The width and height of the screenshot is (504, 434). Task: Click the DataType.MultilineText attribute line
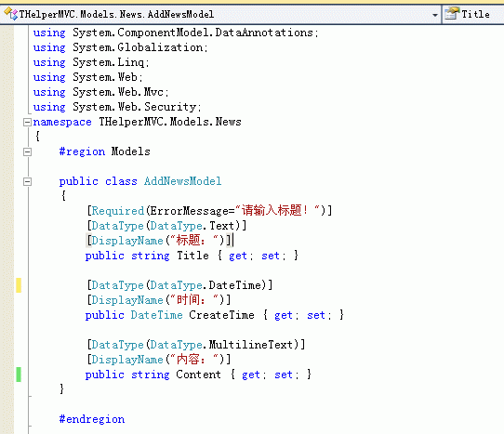click(x=196, y=345)
